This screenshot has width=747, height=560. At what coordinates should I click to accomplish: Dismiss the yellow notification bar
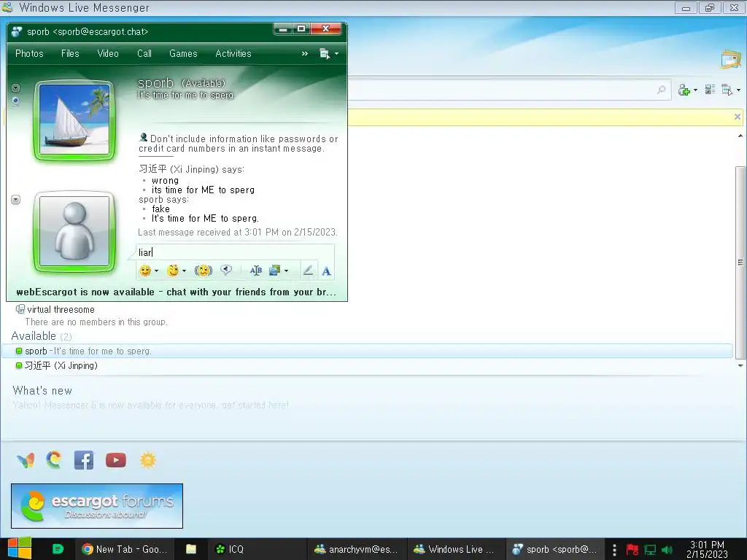(738, 117)
